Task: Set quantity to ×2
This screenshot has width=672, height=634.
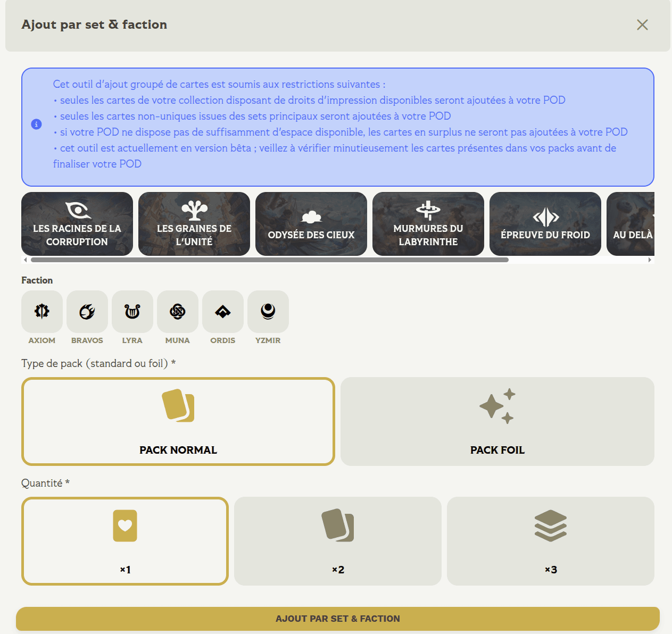Action: 338,541
